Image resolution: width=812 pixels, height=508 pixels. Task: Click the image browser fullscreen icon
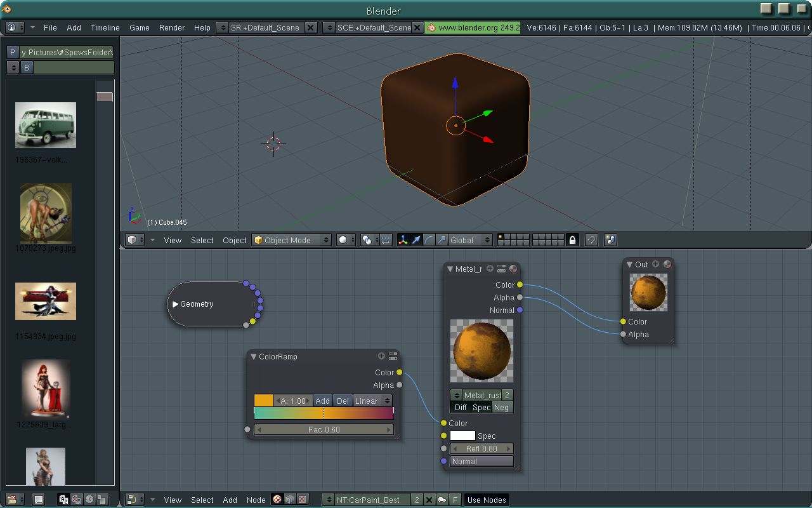pos(39,500)
